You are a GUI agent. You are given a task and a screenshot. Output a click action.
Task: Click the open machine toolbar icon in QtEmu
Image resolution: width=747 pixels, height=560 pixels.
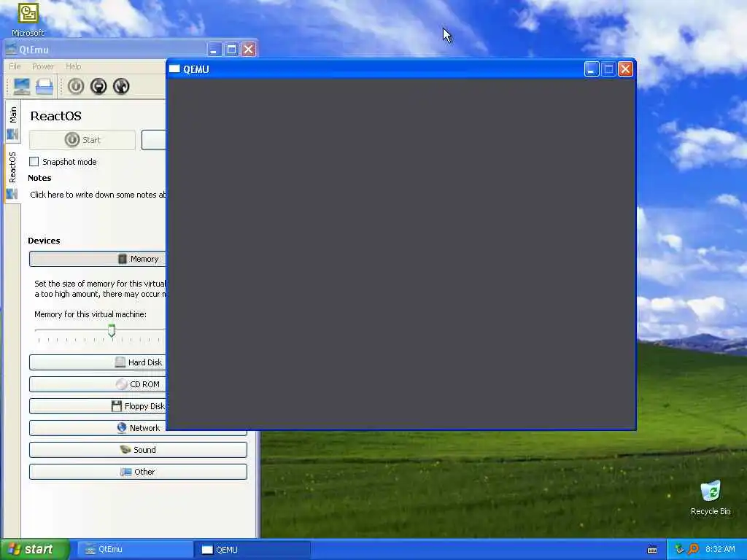[x=44, y=86]
